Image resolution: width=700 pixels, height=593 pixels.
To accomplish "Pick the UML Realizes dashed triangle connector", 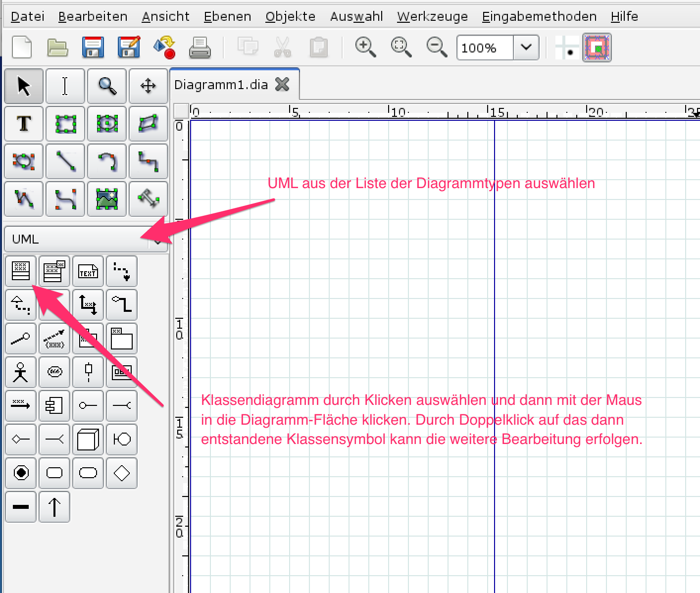I will [x=21, y=304].
